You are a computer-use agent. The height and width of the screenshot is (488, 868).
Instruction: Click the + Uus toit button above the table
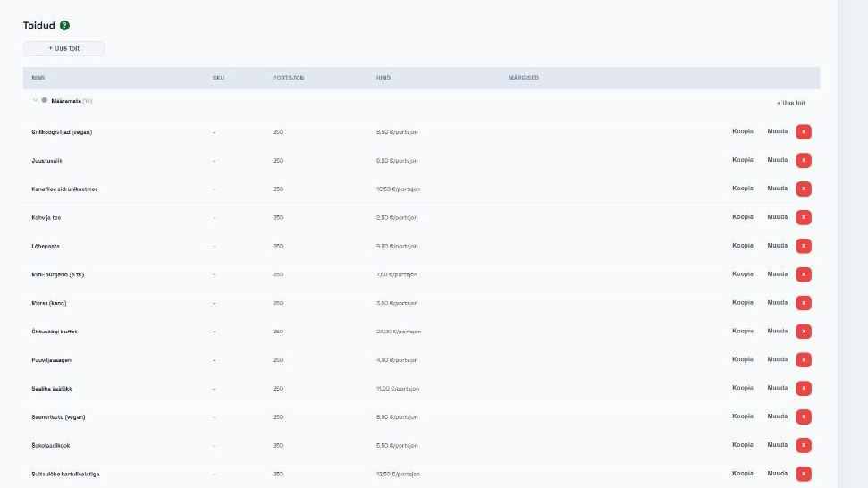click(x=63, y=48)
